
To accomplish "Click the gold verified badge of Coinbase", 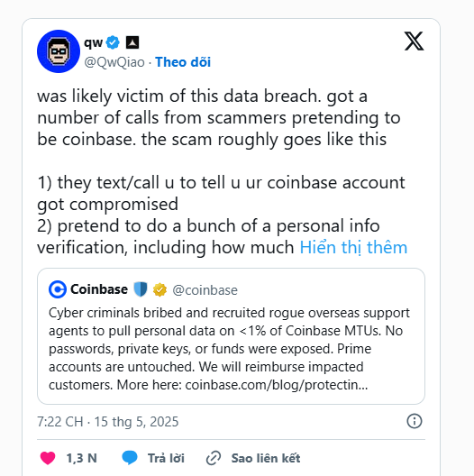I will point(160,289).
